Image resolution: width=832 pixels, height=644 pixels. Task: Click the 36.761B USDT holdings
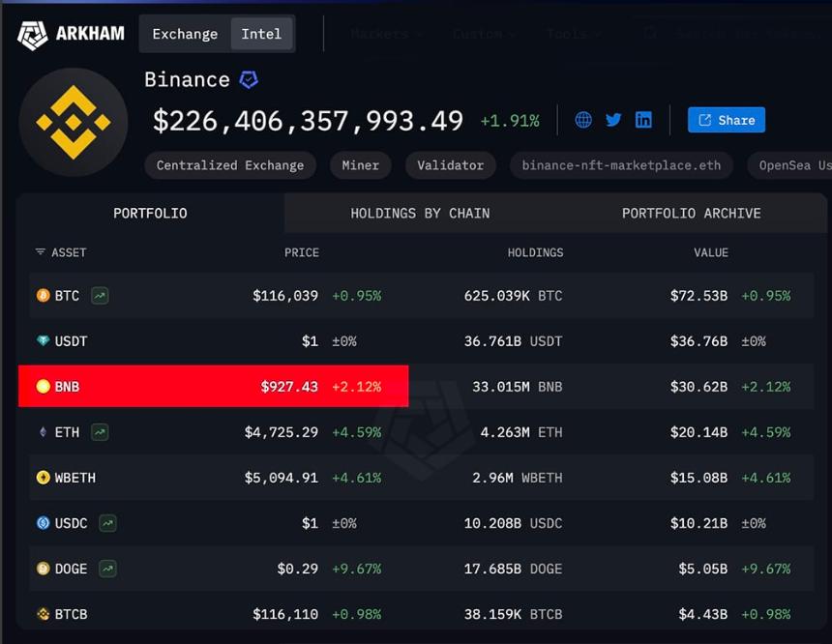[513, 341]
